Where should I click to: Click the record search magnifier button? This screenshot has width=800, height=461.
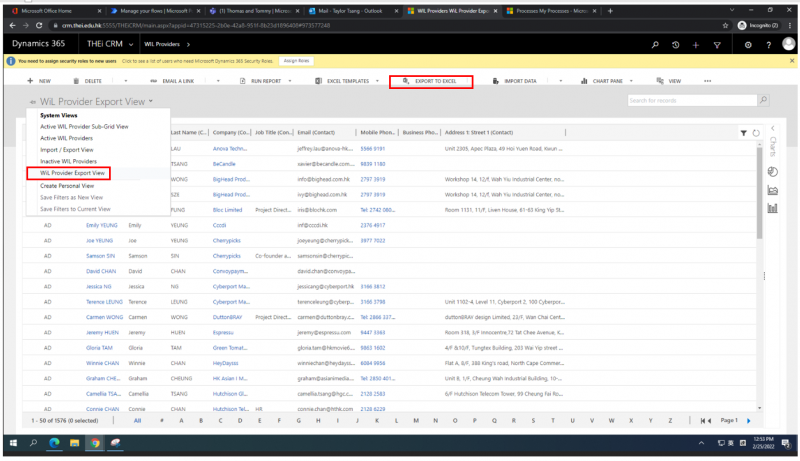763,100
